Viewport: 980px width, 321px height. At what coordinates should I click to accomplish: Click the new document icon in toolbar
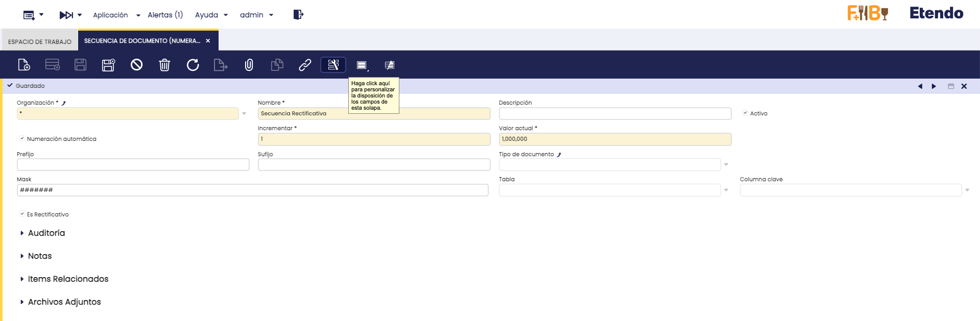click(24, 65)
